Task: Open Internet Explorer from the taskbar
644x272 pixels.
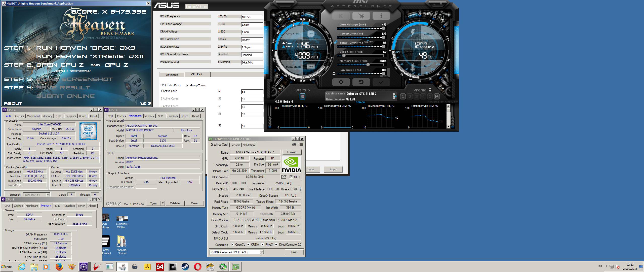Action: pos(22,267)
